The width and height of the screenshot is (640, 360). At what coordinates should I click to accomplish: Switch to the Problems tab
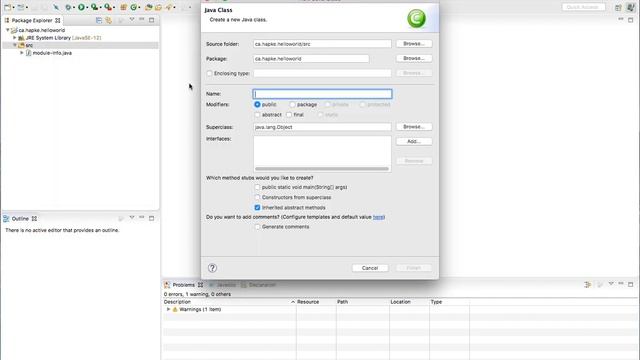(x=183, y=284)
